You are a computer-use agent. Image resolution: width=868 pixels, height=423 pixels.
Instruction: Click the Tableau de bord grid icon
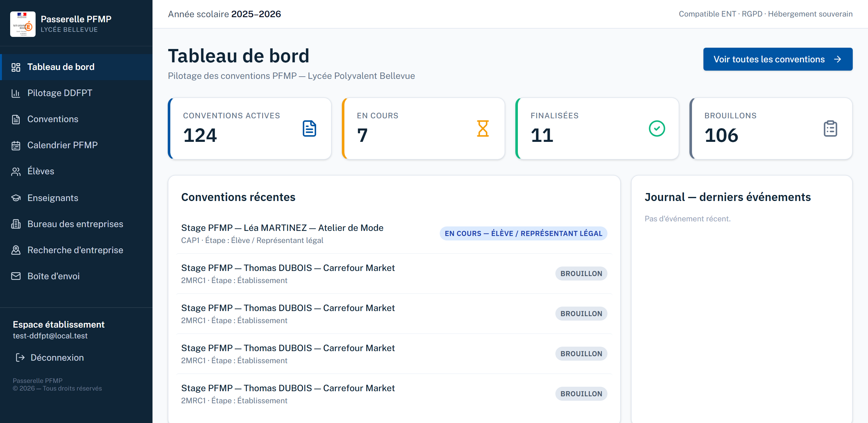[16, 67]
